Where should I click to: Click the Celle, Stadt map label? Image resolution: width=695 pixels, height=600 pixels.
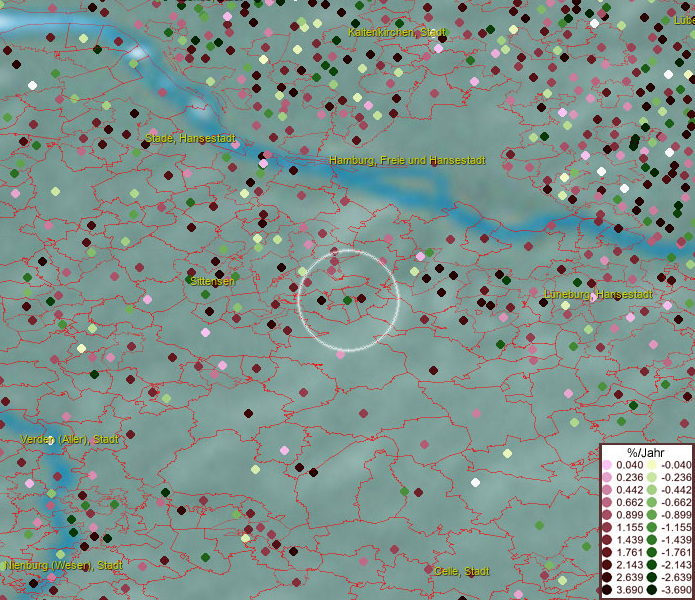[x=462, y=571]
